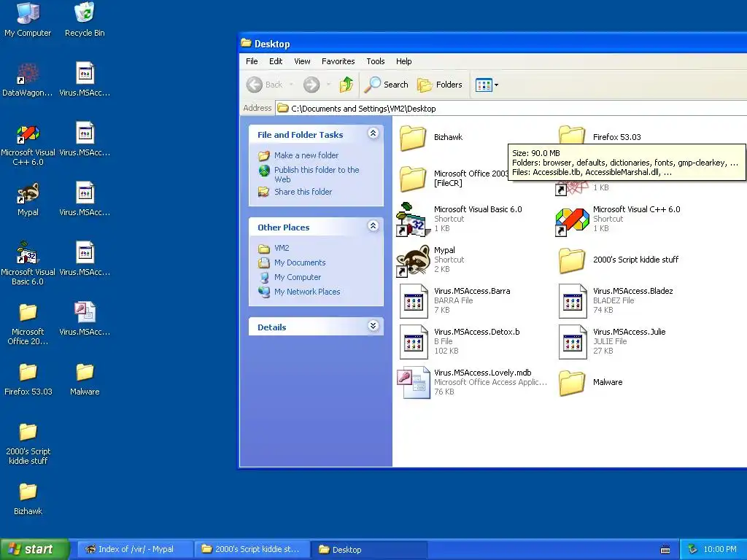Expand the Details panel
Screen dimensions: 747x560
click(x=373, y=326)
